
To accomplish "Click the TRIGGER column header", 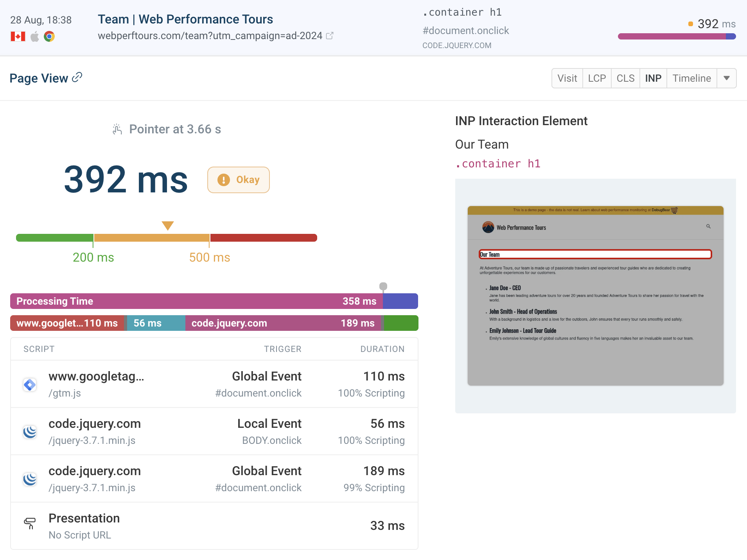I will [x=282, y=349].
